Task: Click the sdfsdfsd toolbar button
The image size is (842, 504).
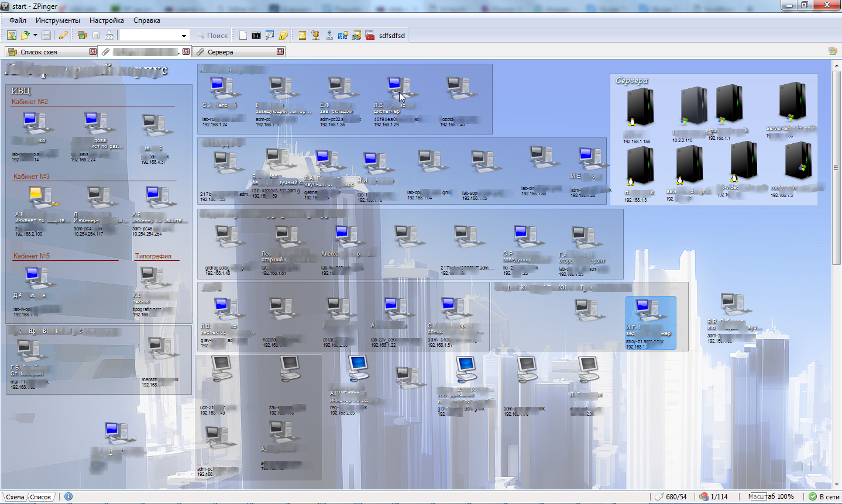Action: tap(391, 36)
